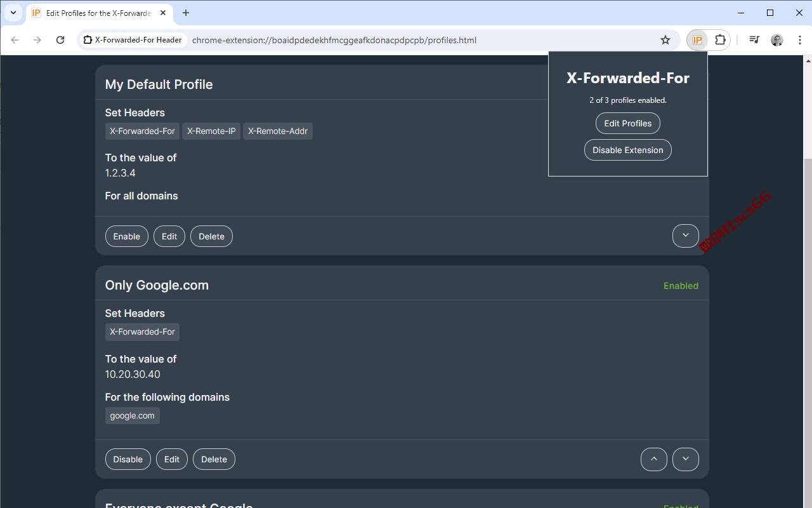Click the address bar URL
Viewport: 812px width, 508px height.
[334, 40]
